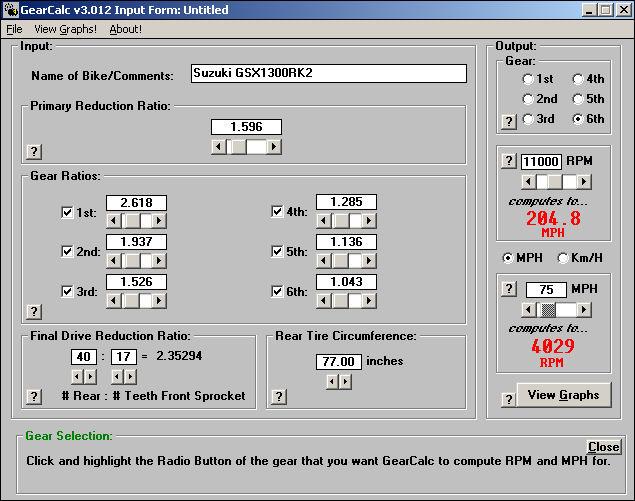635x501 pixels.
Task: Increase 5th gear ratio with right arrow
Action: pos(369,260)
